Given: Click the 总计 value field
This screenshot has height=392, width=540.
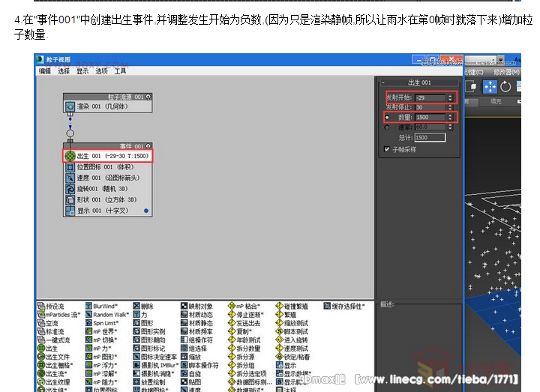Looking at the screenshot, I should tap(430, 138).
